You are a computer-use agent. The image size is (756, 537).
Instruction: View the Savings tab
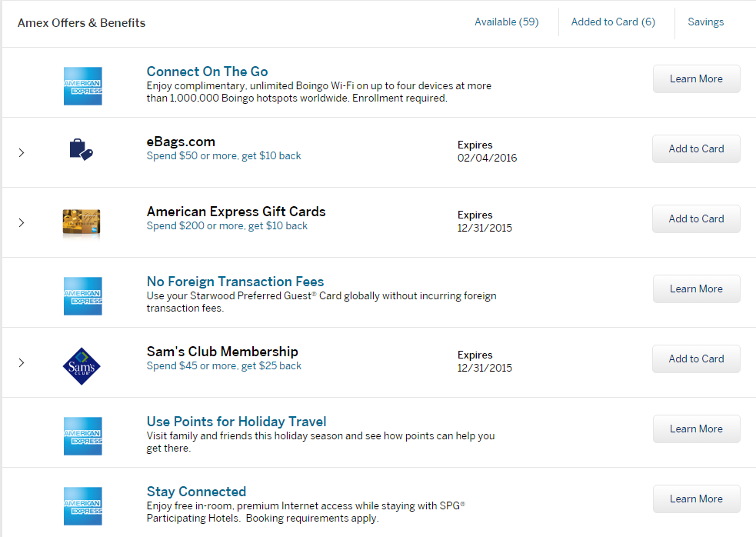[x=705, y=22]
